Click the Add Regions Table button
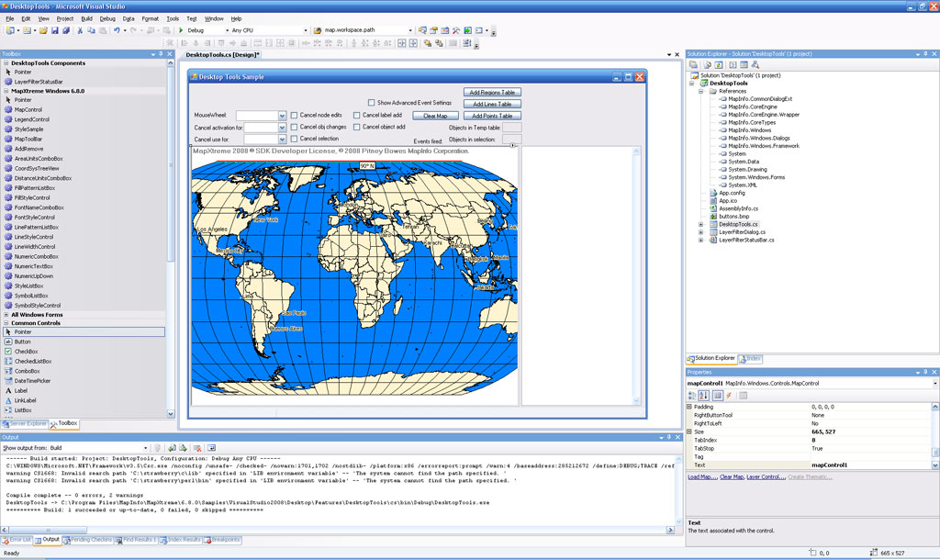This screenshot has width=940, height=560. tap(492, 93)
